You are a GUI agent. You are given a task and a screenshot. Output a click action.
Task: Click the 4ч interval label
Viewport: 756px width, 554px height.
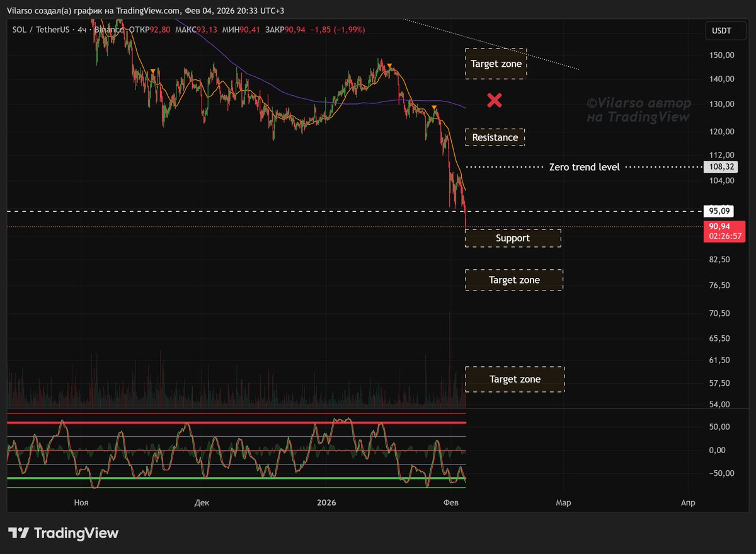tap(82, 30)
